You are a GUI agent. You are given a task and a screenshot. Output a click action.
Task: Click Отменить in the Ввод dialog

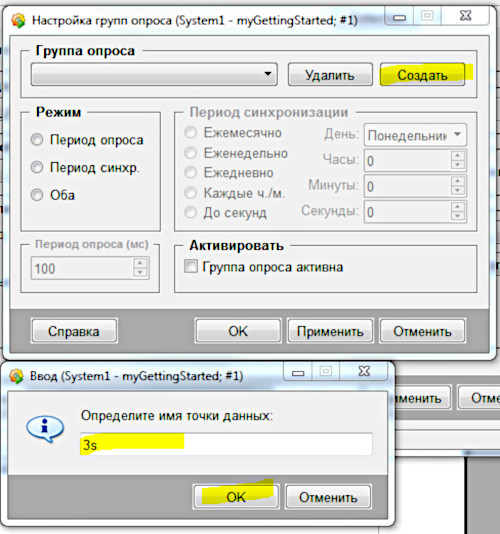328,497
